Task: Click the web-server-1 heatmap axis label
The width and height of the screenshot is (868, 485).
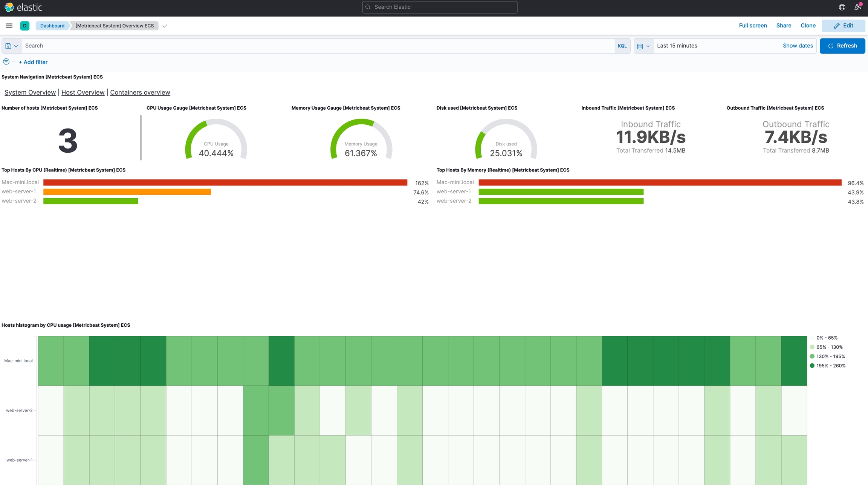Action: (x=20, y=460)
